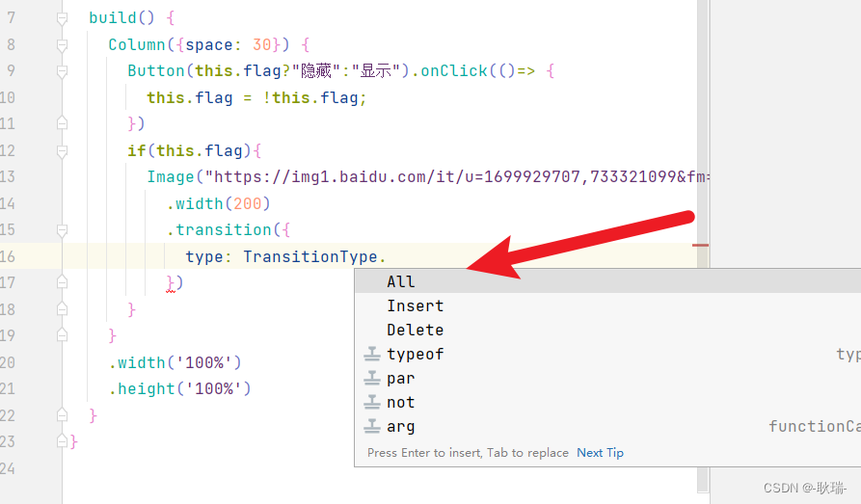861x504 pixels.
Task: Click the error-underlined brace on line 17
Action: coord(171,282)
